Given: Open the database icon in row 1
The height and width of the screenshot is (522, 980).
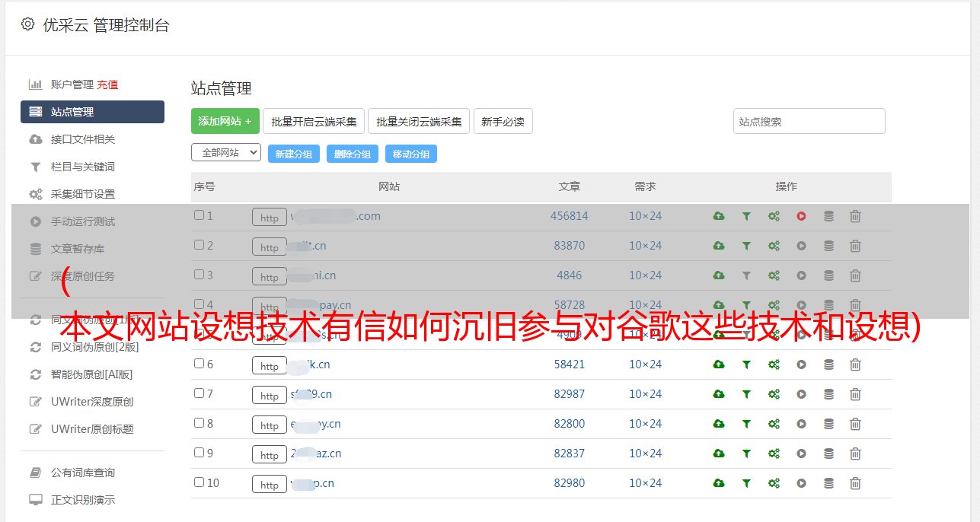Looking at the screenshot, I should (828, 216).
